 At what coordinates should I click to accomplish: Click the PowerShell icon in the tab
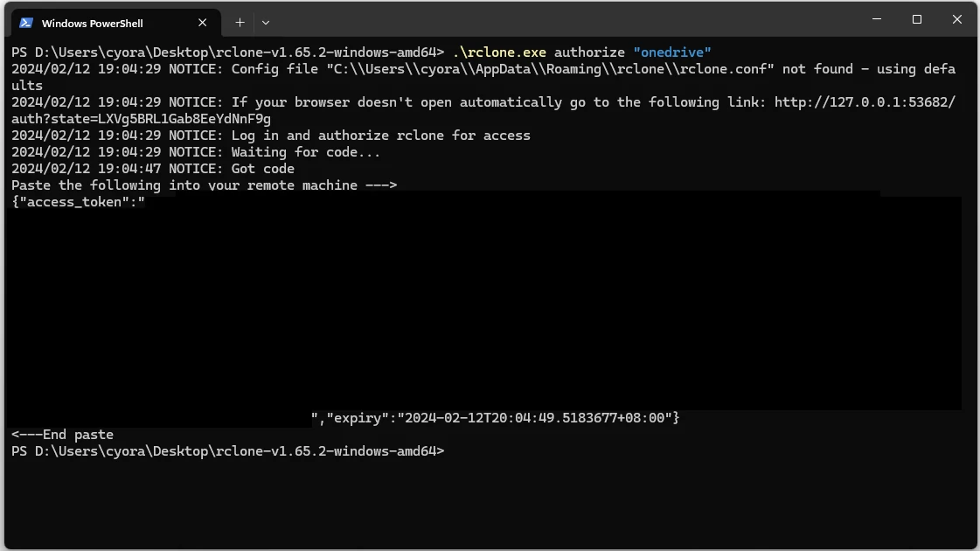pos(25,23)
